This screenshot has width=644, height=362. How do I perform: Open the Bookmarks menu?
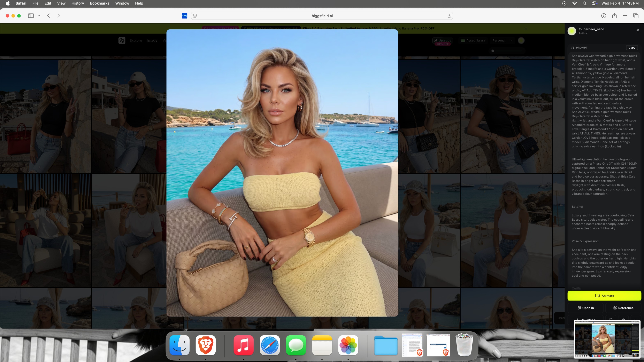100,3
